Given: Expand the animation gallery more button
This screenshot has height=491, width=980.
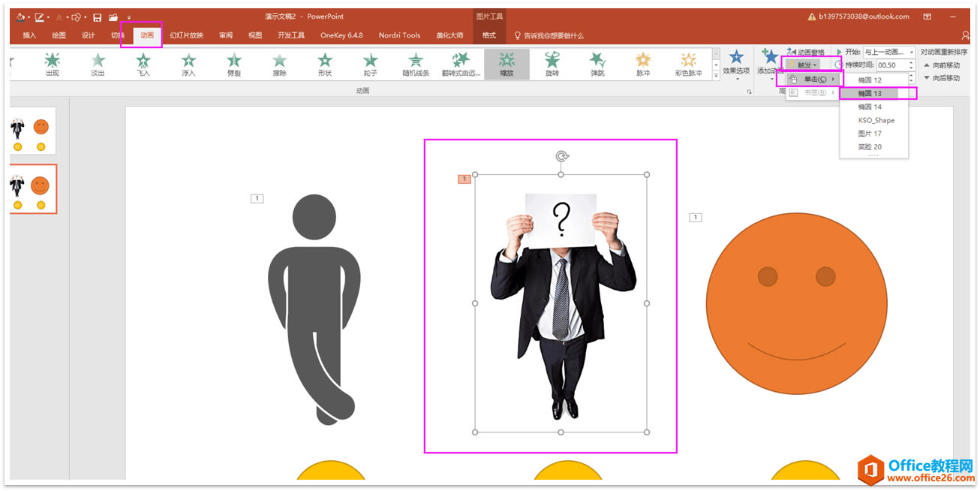Looking at the screenshot, I should coord(716,76).
